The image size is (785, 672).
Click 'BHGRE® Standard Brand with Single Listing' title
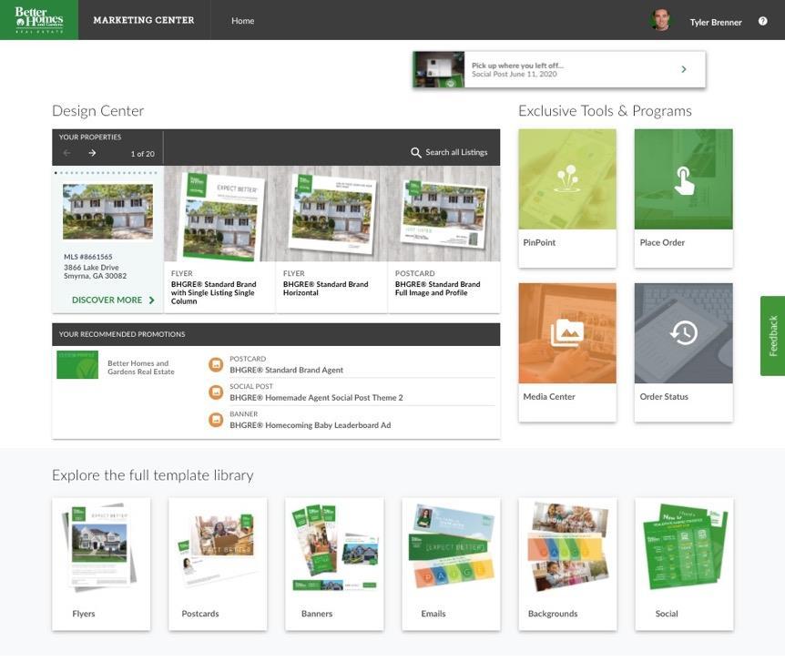[x=213, y=292]
